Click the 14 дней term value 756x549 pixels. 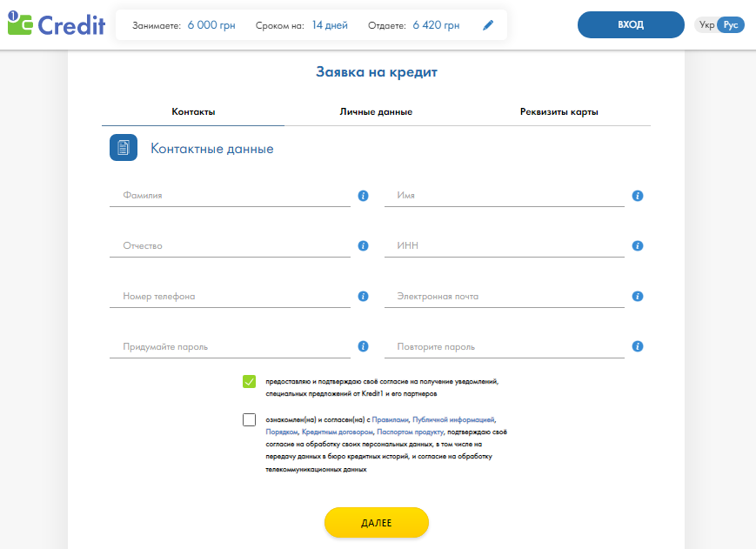pos(330,25)
